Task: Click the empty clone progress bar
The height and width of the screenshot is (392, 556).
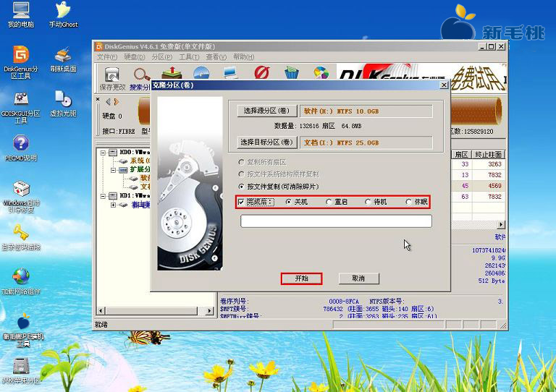Action: pos(336,221)
